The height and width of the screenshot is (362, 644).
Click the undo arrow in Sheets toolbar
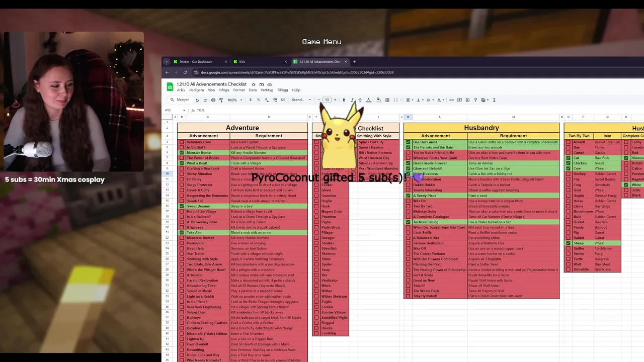(x=197, y=100)
